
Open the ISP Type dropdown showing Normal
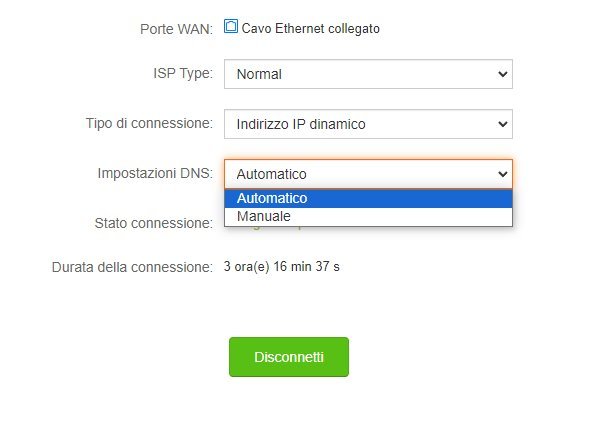pyautogui.click(x=367, y=74)
